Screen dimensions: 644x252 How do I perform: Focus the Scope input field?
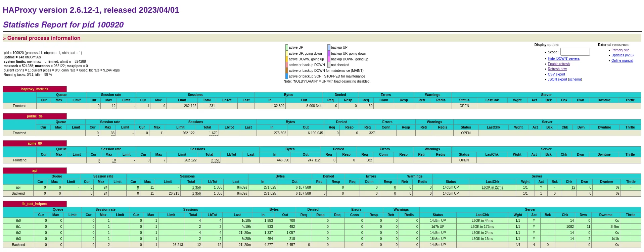click(575, 52)
